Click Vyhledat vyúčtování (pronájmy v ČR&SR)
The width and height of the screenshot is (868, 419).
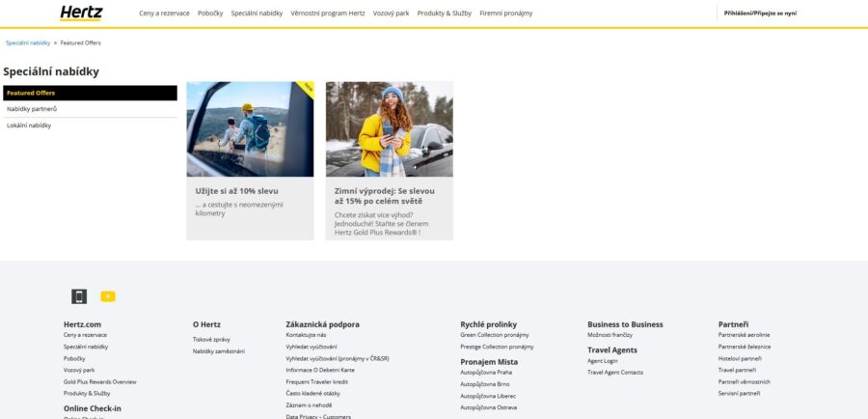338,358
